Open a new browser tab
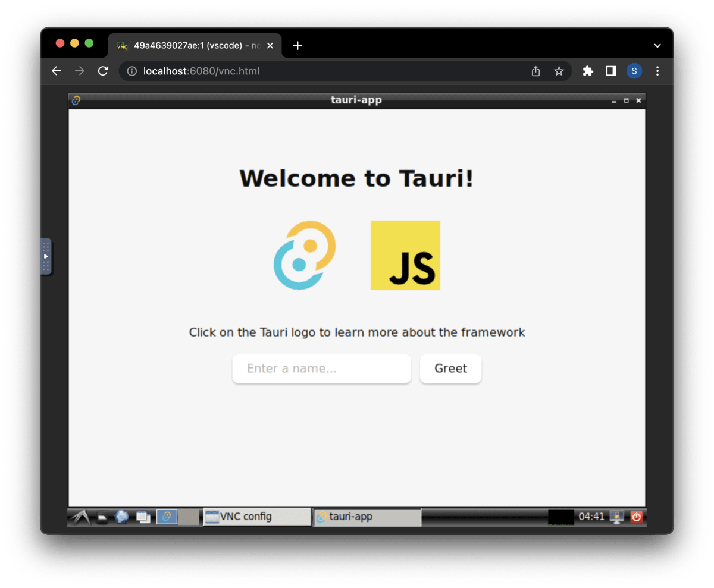The height and width of the screenshot is (588, 714). [x=297, y=46]
